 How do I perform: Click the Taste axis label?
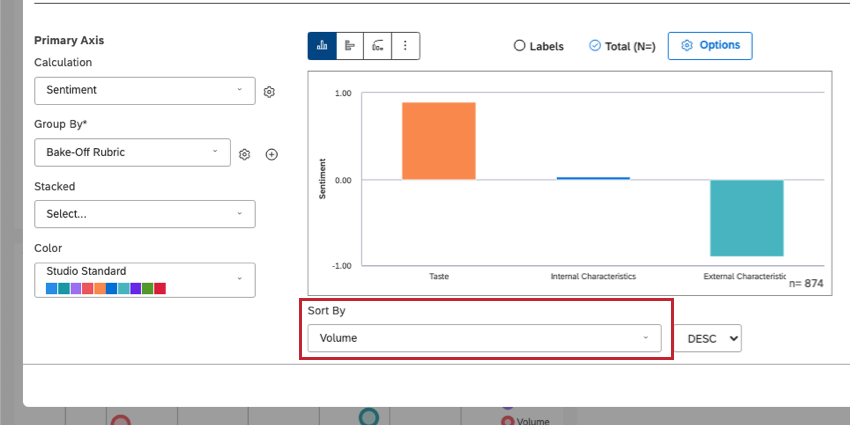[x=438, y=275]
